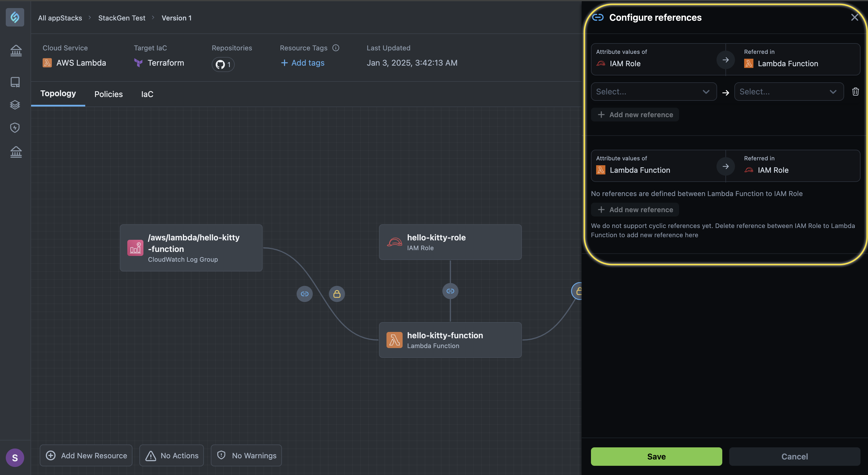
Task: Click the AWS Lambda cloud service icon
Action: (47, 63)
